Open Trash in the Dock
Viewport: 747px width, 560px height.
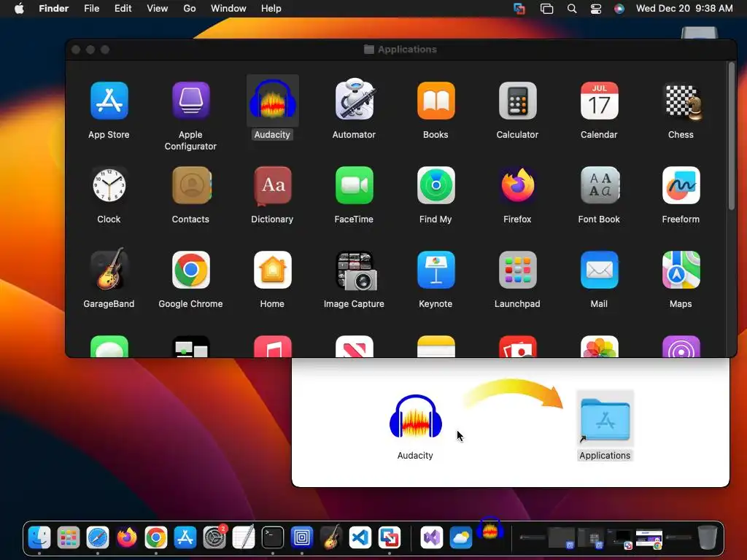[708, 537]
